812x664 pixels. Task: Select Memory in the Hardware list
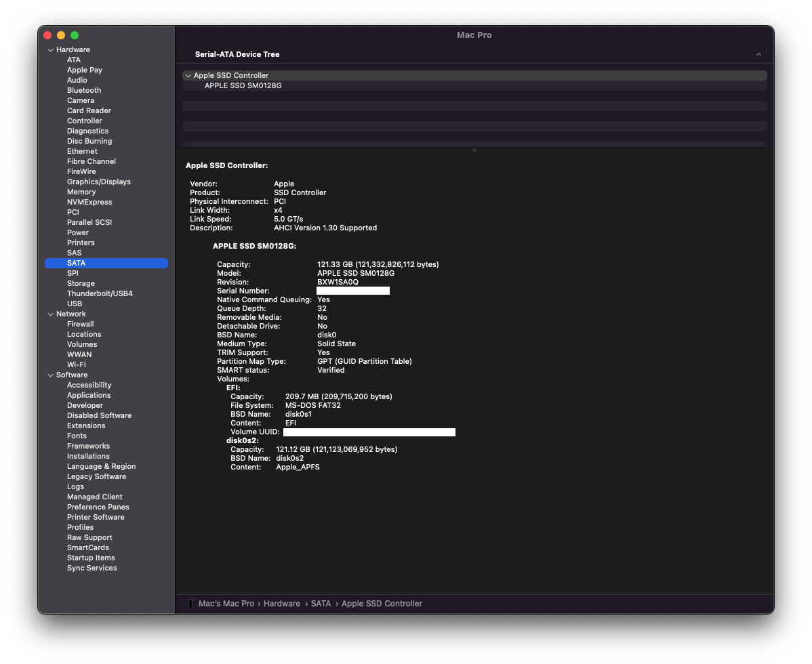click(81, 192)
